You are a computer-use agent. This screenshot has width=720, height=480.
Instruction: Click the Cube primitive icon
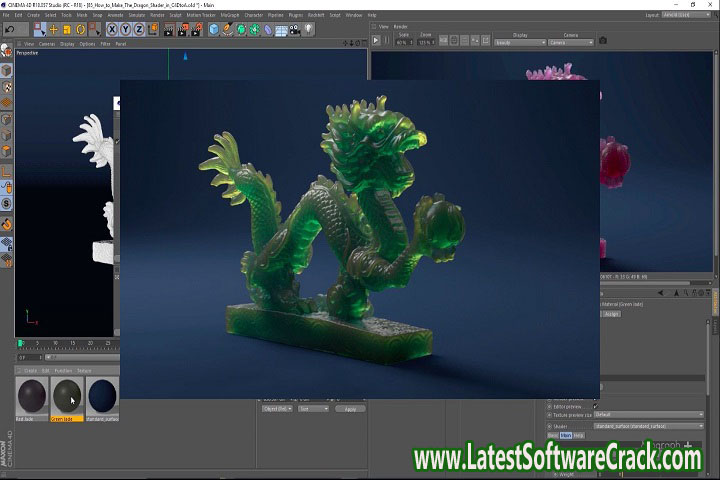[x=214, y=29]
